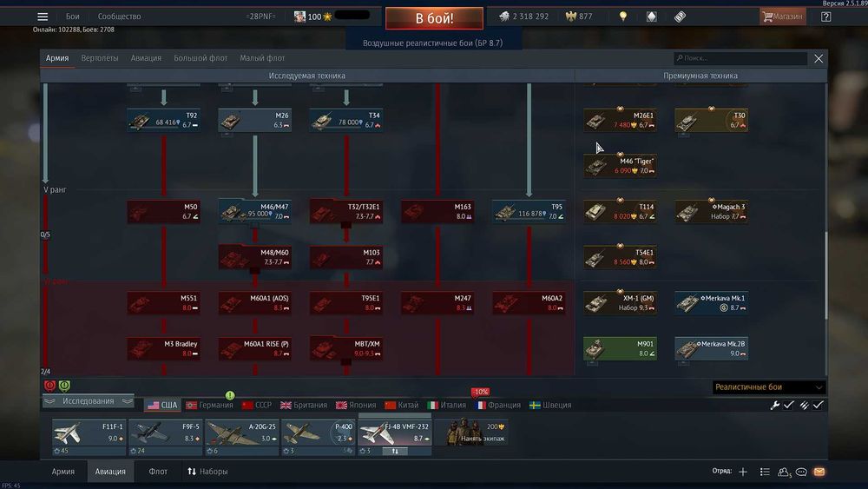Switch to the Вертолеты tab
868x489 pixels.
point(100,58)
